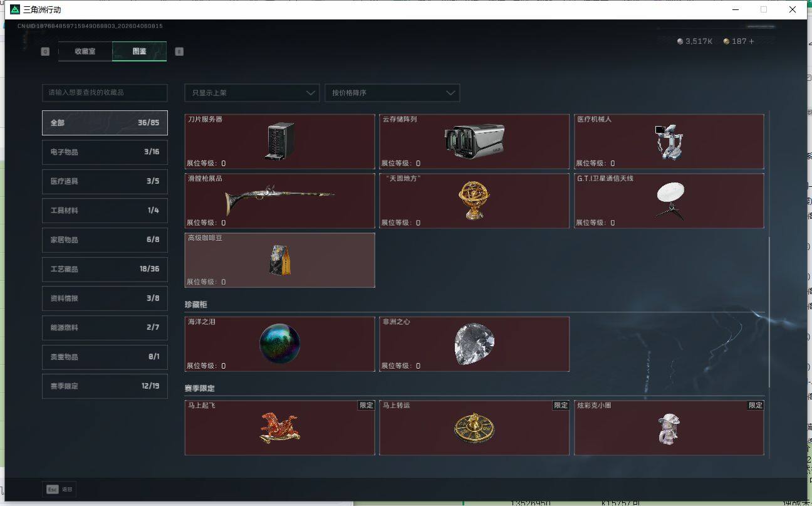Open the 滑膛枪展品 musket exhibit card
This screenshot has width=812, height=506.
click(280, 201)
